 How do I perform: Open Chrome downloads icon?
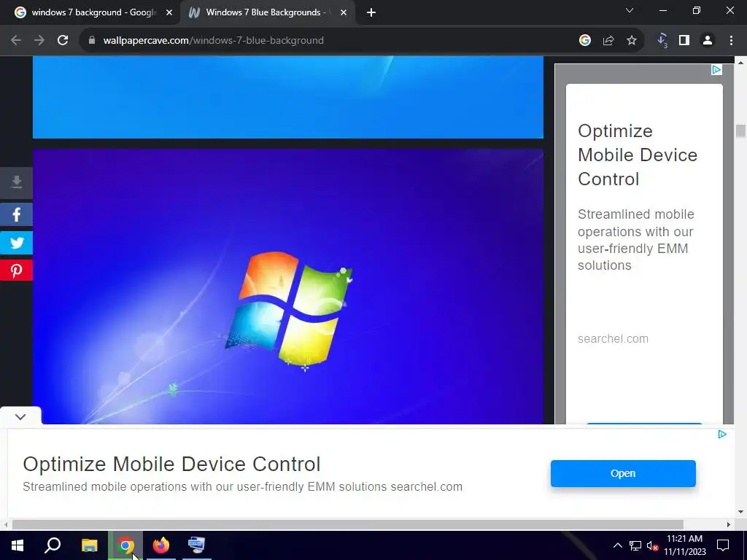(662, 41)
